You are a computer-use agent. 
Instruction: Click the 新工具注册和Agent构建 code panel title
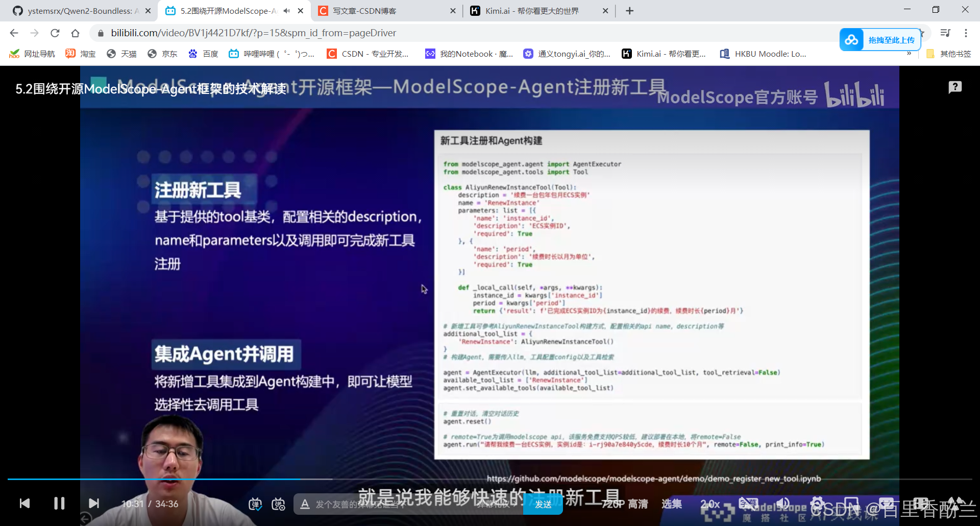click(x=491, y=140)
